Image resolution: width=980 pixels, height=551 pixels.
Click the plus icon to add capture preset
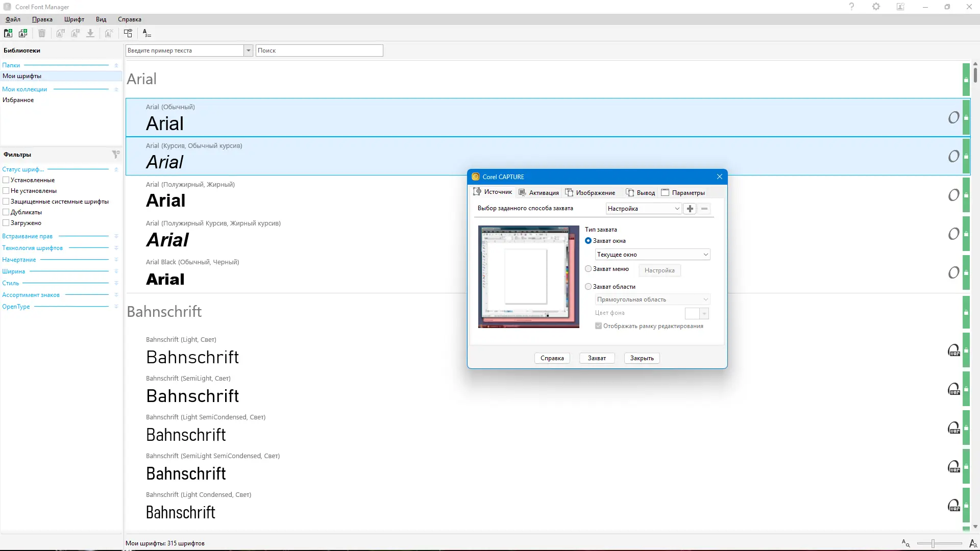690,209
